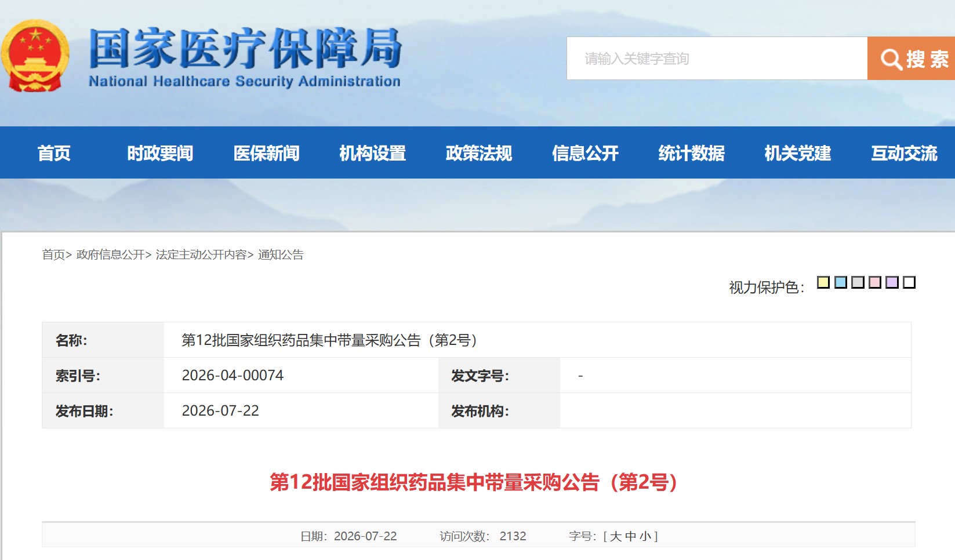Click the 发布机构 label cell
955x560 pixels.
tap(499, 410)
